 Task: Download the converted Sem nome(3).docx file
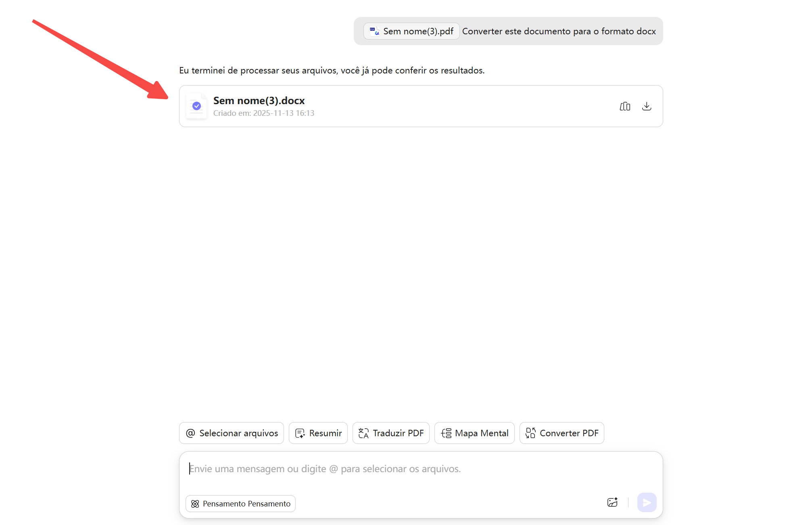click(647, 106)
